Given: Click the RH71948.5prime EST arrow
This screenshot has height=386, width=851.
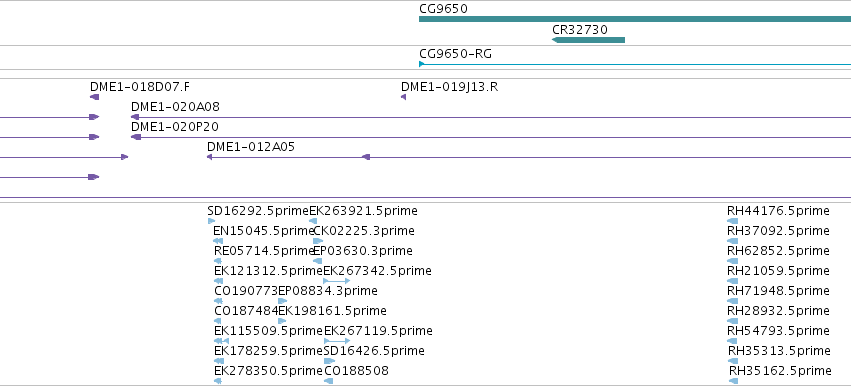Looking at the screenshot, I should (733, 301).
